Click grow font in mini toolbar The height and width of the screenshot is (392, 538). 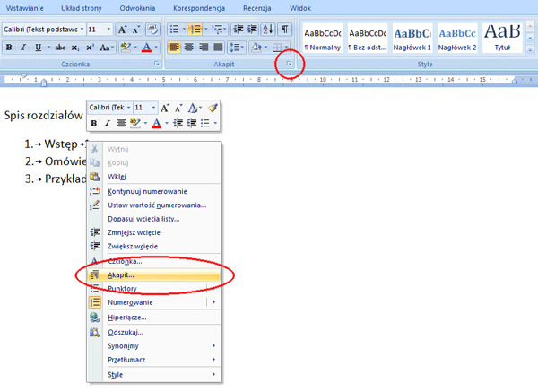165,109
